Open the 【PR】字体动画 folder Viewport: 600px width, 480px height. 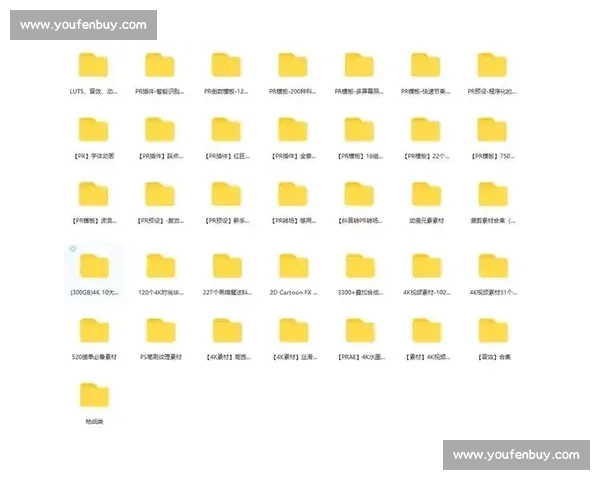[93, 130]
